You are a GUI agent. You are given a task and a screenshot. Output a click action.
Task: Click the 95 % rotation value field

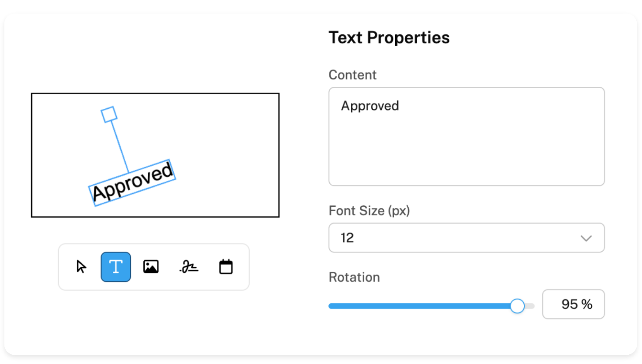pyautogui.click(x=573, y=305)
